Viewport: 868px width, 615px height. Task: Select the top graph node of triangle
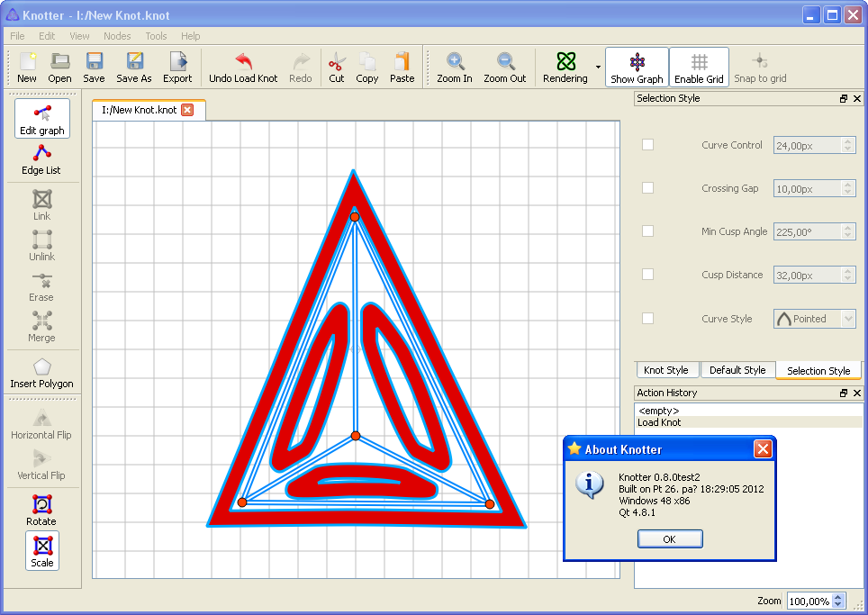355,217
